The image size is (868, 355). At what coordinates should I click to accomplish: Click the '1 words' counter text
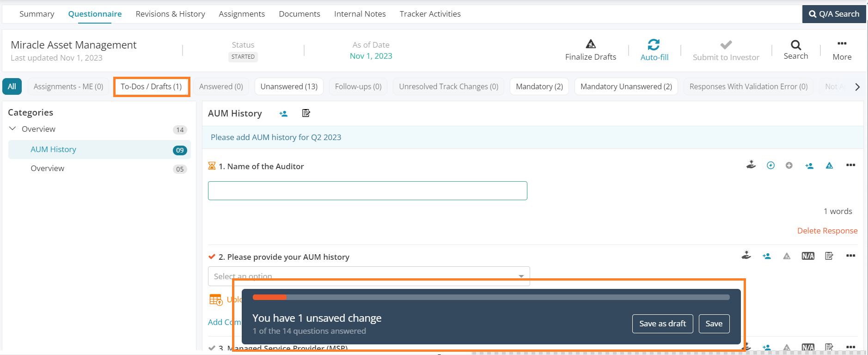[x=838, y=211]
